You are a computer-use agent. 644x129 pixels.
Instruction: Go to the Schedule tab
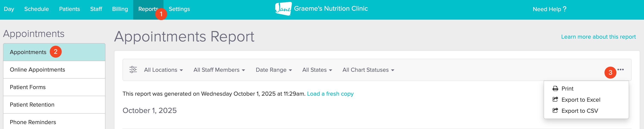(x=37, y=9)
